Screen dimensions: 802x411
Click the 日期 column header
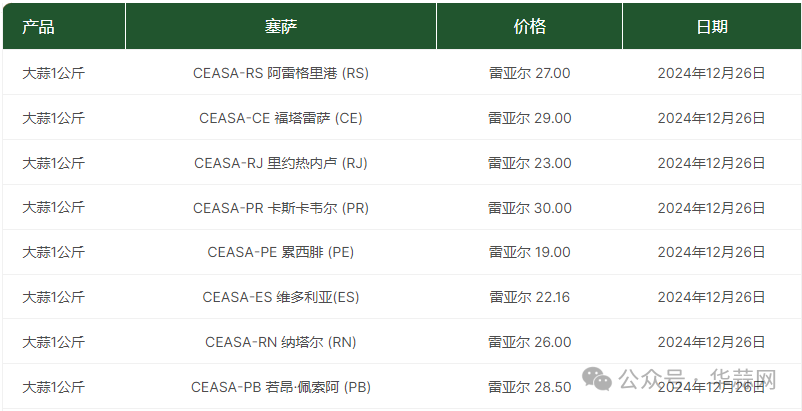coord(712,26)
